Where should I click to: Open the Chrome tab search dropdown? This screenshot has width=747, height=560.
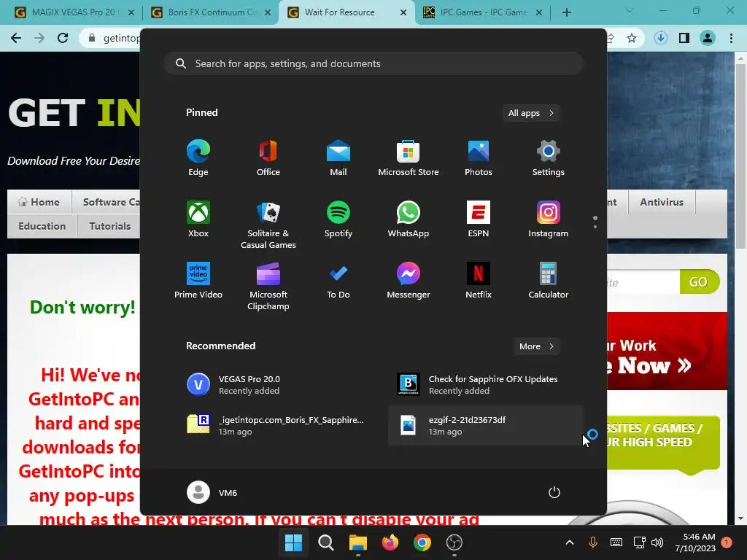(630, 10)
